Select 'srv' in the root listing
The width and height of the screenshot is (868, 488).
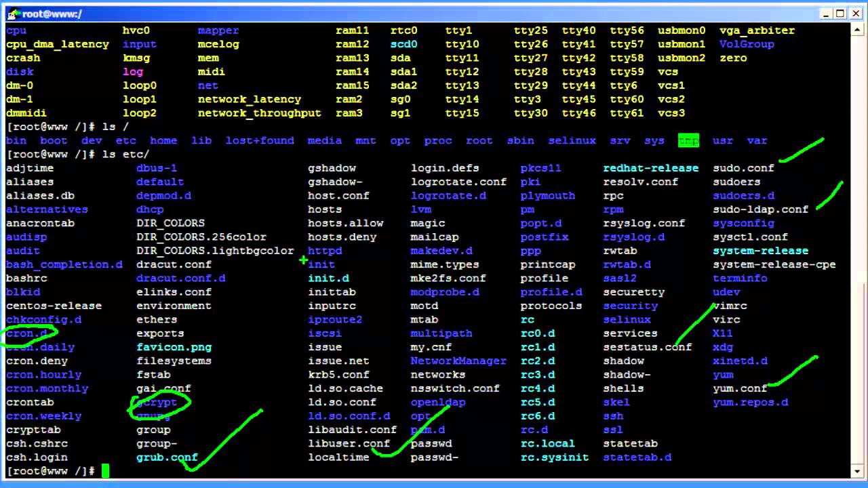tap(620, 140)
